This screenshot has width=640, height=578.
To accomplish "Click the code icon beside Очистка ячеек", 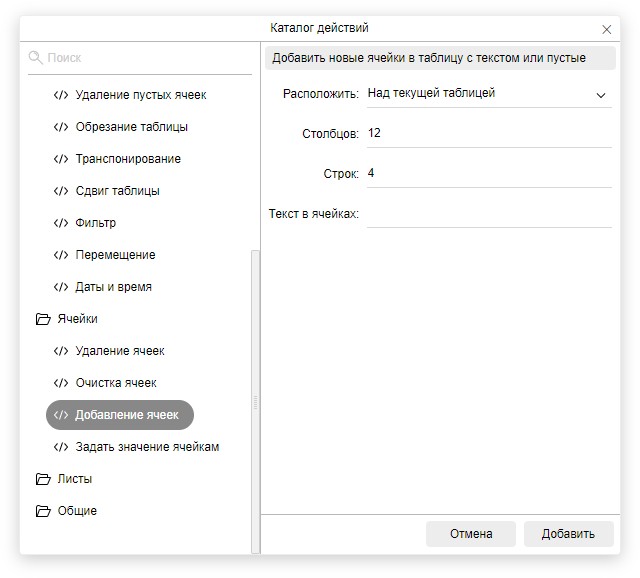I will click(61, 383).
